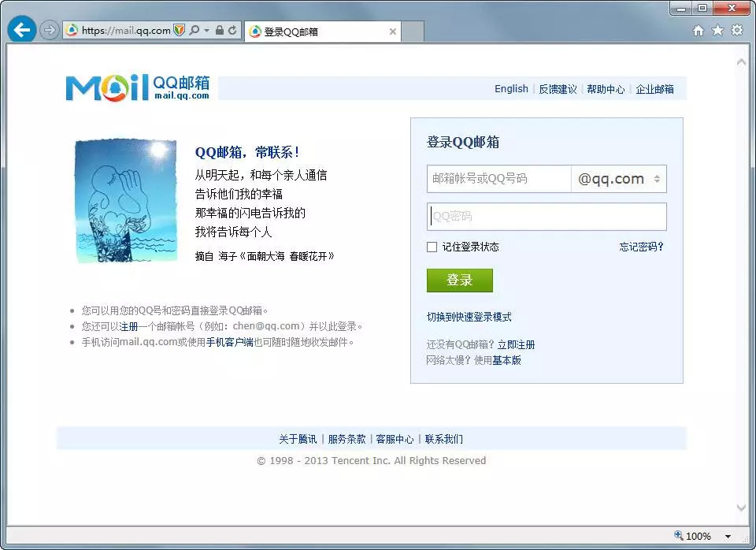
Task: Open favorites star icon
Action: pyautogui.click(x=717, y=31)
